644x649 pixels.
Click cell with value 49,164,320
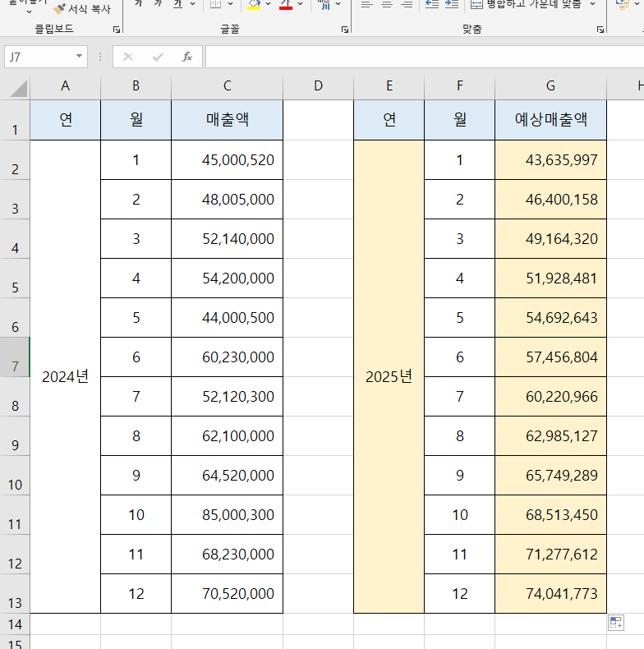pyautogui.click(x=551, y=239)
